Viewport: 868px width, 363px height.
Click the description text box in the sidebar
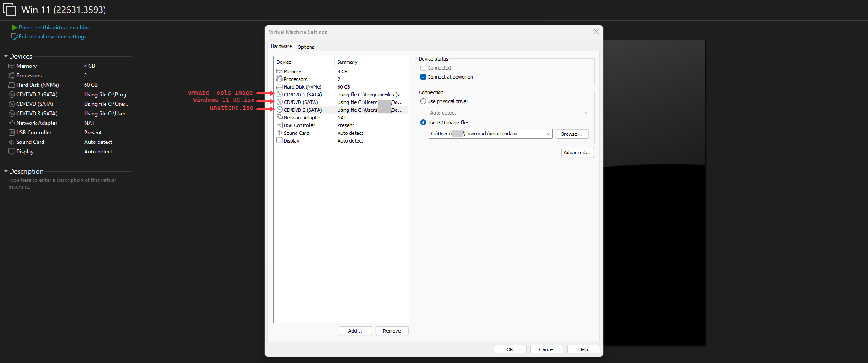coord(62,183)
